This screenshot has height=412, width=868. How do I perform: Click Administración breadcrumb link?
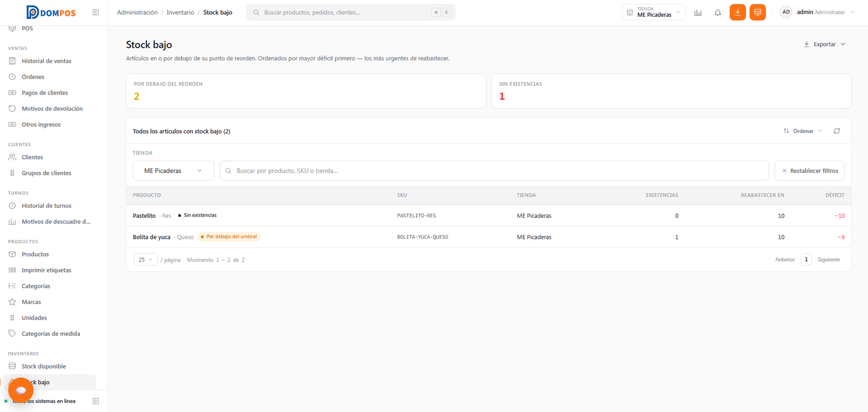click(137, 12)
